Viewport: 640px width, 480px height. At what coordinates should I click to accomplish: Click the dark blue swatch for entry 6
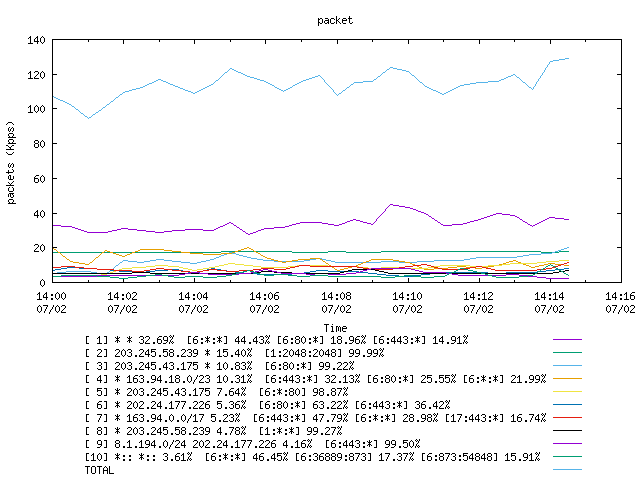(567, 405)
